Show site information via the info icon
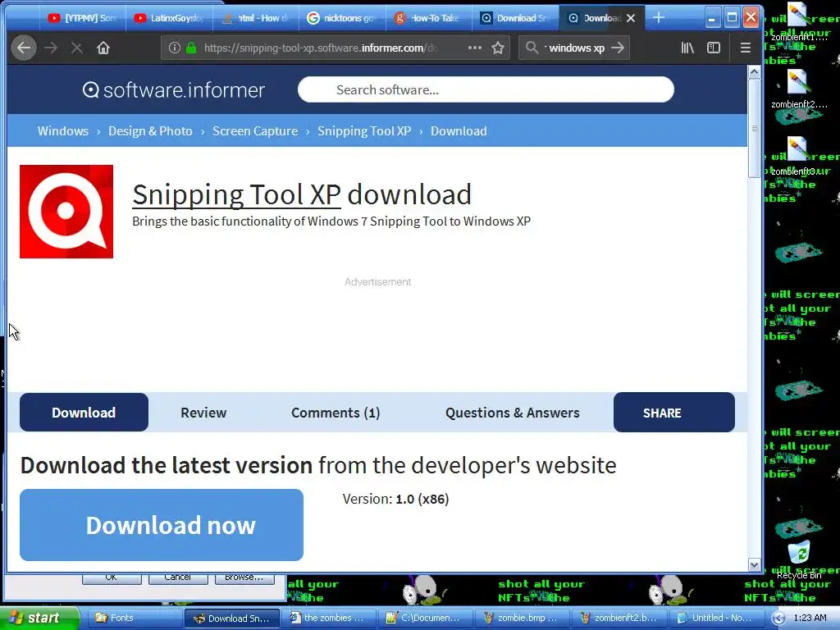 (x=174, y=48)
